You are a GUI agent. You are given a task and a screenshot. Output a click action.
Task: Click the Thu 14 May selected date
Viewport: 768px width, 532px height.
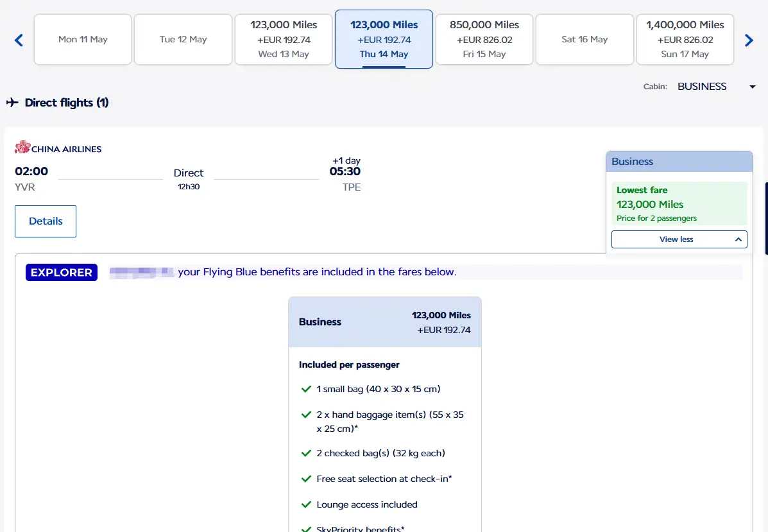click(384, 40)
